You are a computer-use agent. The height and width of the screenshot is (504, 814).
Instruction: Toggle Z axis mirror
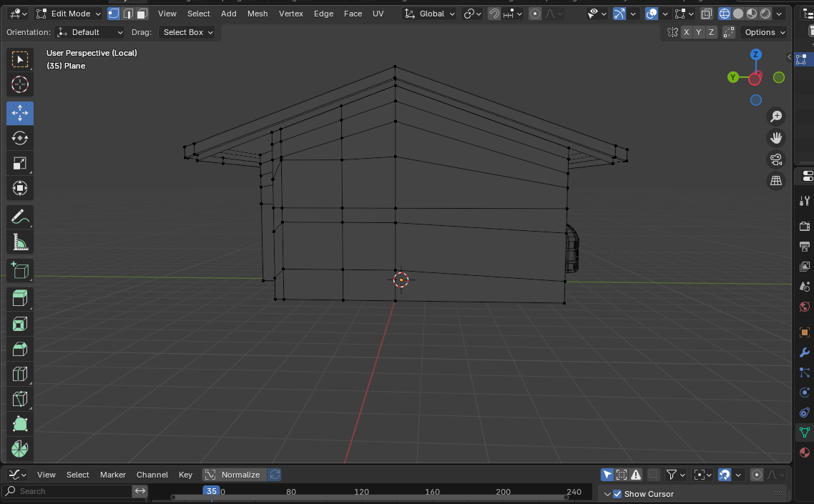711,32
